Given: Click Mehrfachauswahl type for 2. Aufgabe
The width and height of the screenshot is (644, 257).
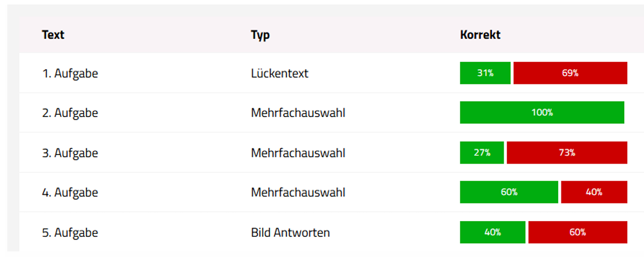Looking at the screenshot, I should click(298, 113).
